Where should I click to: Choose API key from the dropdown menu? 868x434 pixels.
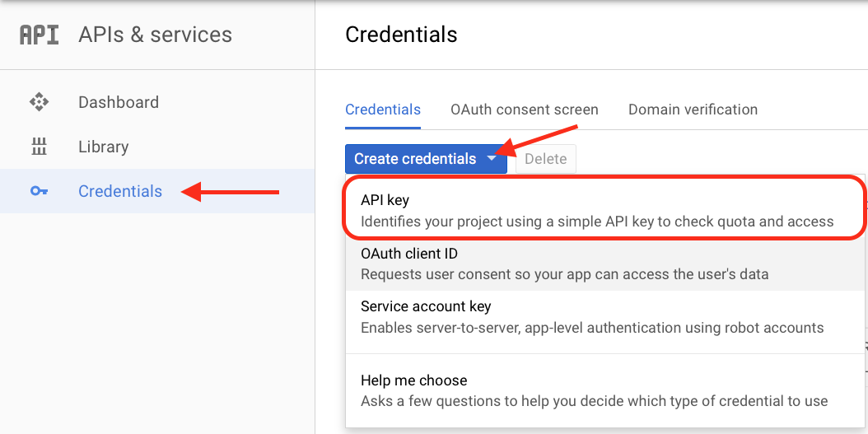click(385, 200)
